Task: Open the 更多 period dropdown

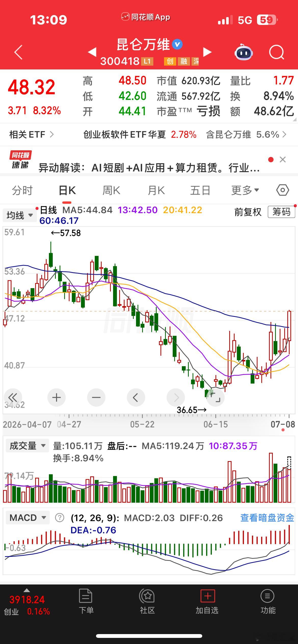Action: coord(245,190)
